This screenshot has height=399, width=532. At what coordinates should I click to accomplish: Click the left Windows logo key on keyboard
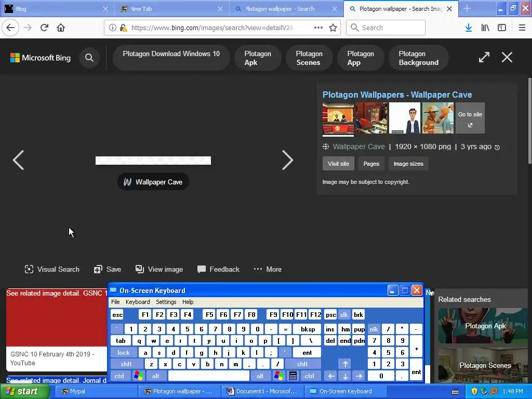tap(138, 376)
